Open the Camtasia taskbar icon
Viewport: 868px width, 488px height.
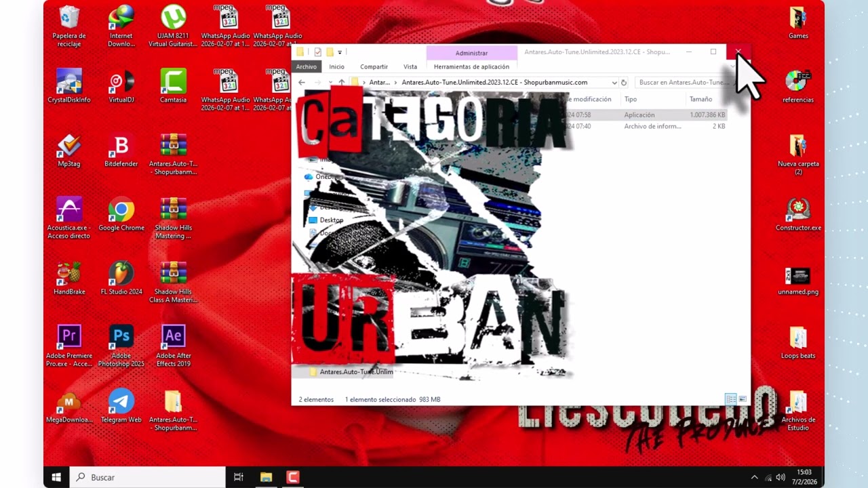[292, 477]
